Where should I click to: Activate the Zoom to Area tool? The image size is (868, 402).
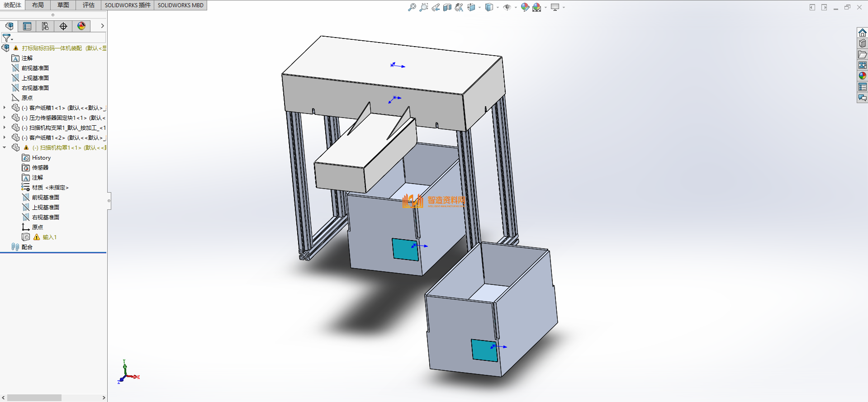423,7
